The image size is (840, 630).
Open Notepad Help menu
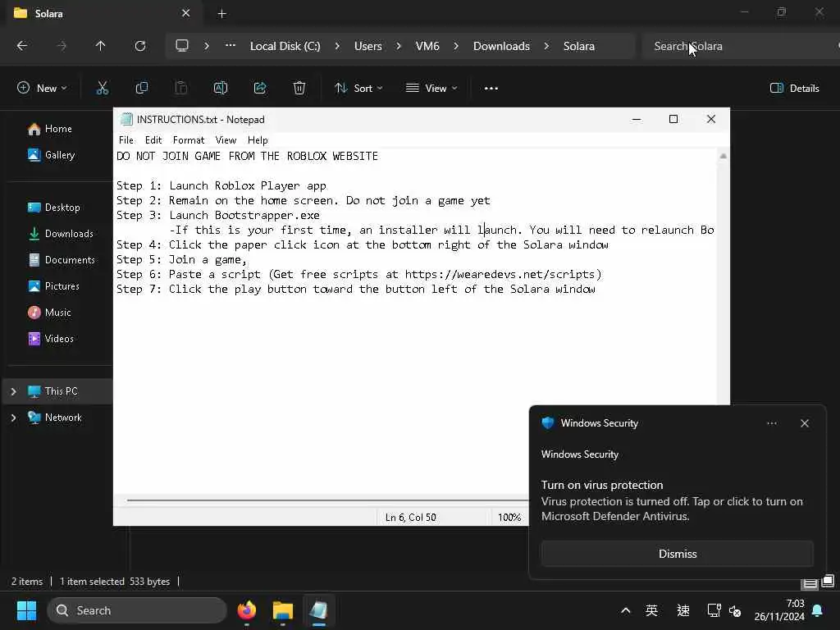tap(258, 140)
